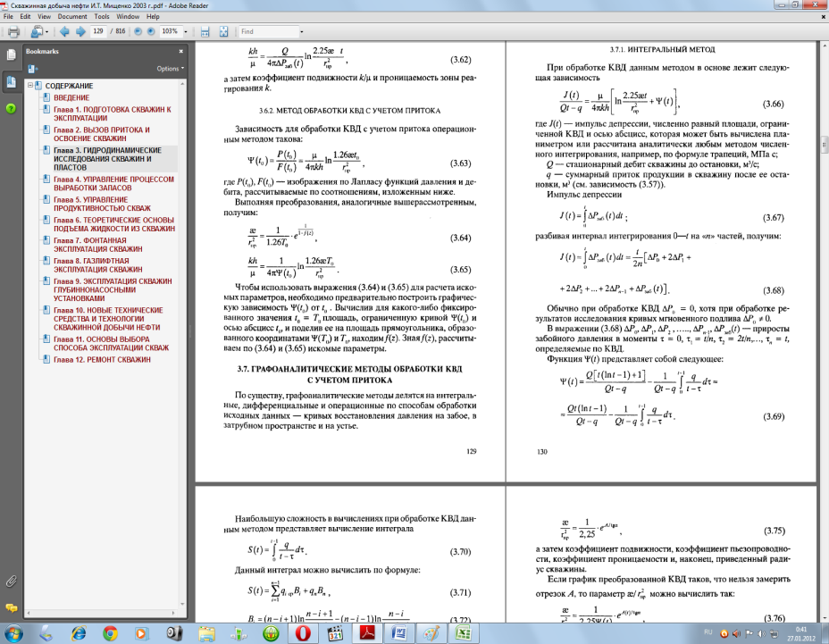Screen dimensions: 829x644
Task: Open the View menu
Action: click(x=45, y=16)
